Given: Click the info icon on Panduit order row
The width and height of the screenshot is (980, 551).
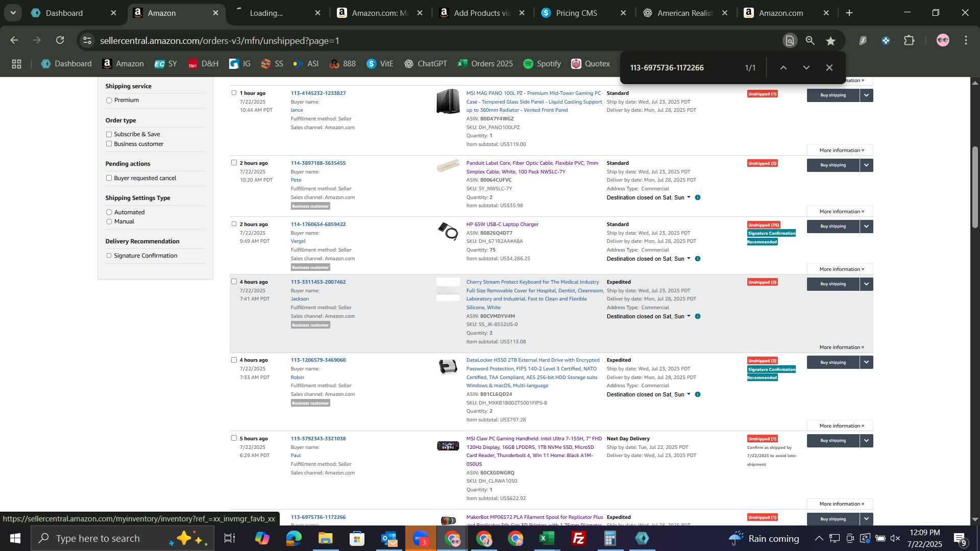Looking at the screenshot, I should [698, 197].
